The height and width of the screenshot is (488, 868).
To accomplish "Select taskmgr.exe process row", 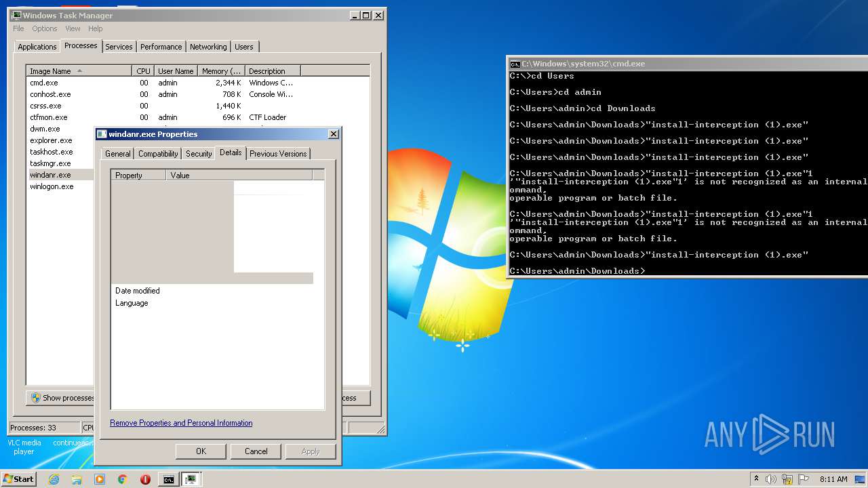I will coord(60,163).
